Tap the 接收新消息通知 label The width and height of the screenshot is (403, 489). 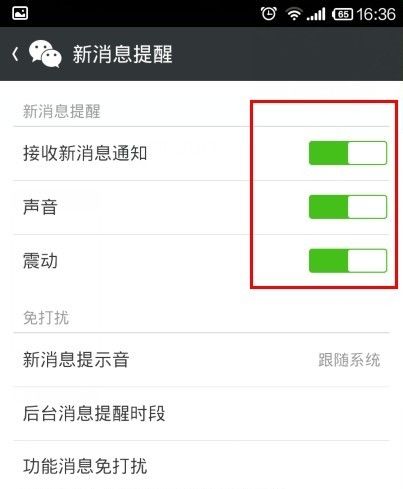coord(85,153)
